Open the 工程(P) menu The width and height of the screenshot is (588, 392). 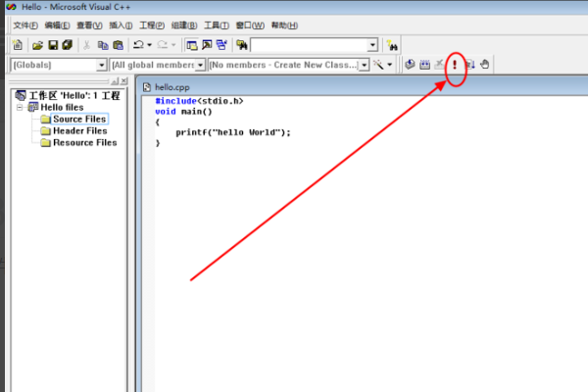[152, 25]
